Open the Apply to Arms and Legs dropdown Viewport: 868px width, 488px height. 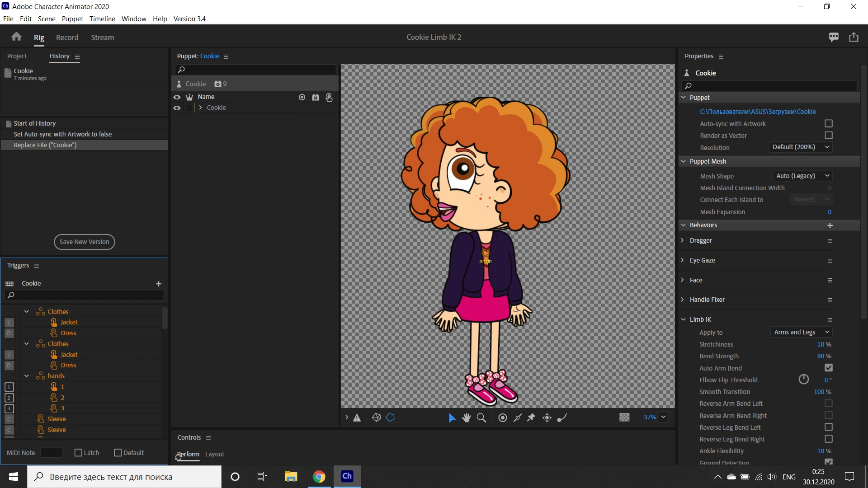pos(801,332)
